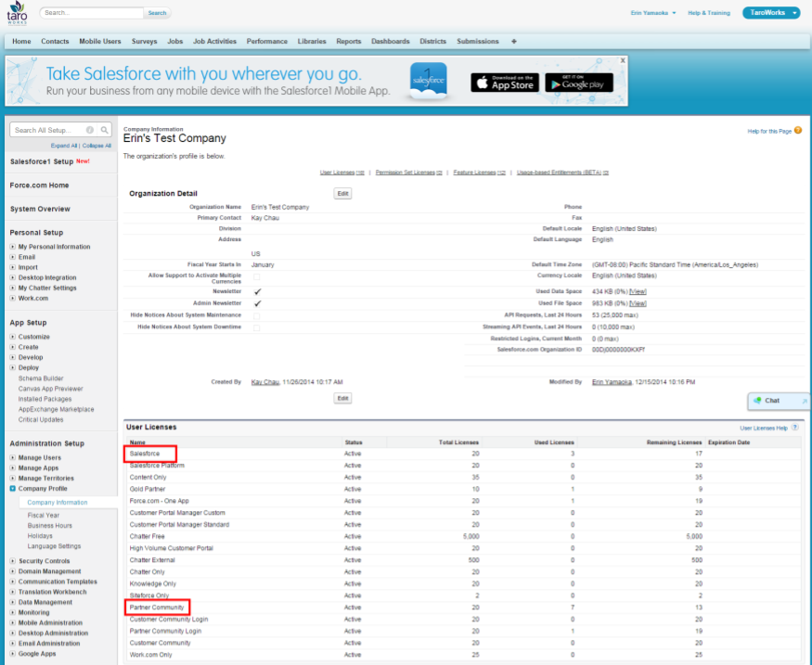Viewport: 812px width, 665px height.
Task: Expand the Customize tree node
Action: click(x=12, y=337)
